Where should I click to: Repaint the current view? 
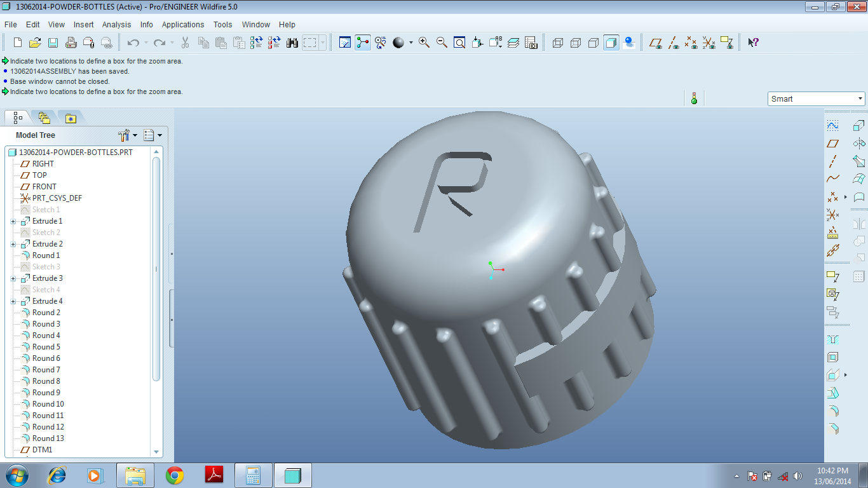coord(345,43)
